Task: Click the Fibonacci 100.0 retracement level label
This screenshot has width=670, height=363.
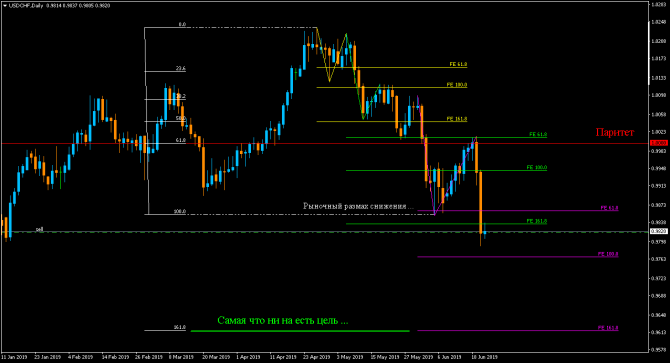Action: 179,211
